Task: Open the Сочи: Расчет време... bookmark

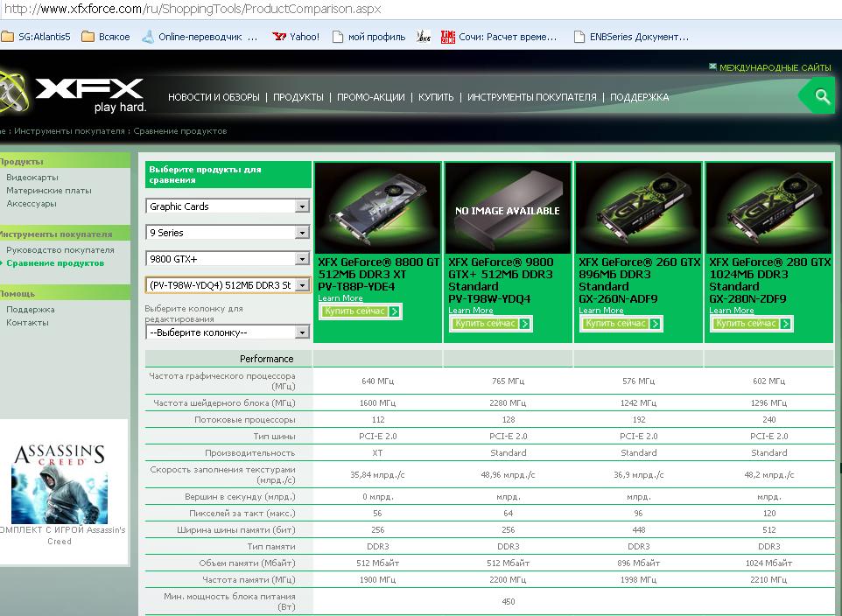Action: [x=499, y=37]
